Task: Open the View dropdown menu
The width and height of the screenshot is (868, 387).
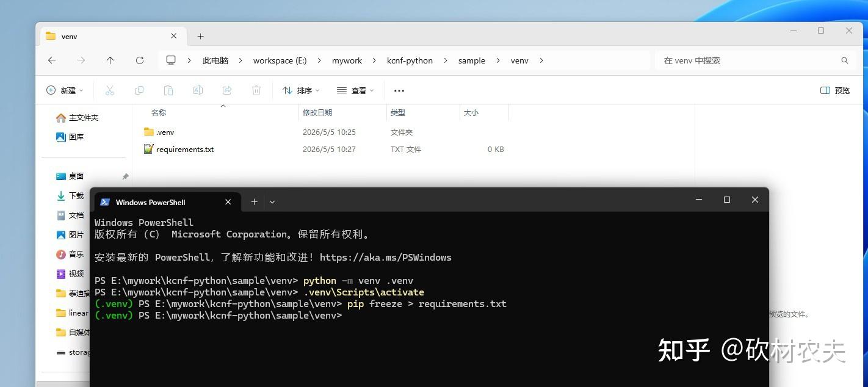Action: pos(355,90)
